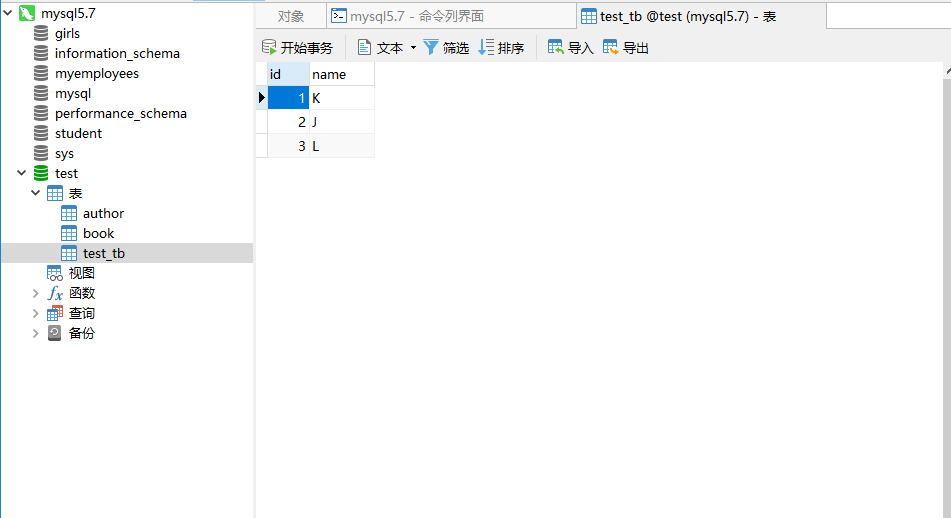Select the myemployees label
The image size is (951, 518).
(96, 73)
